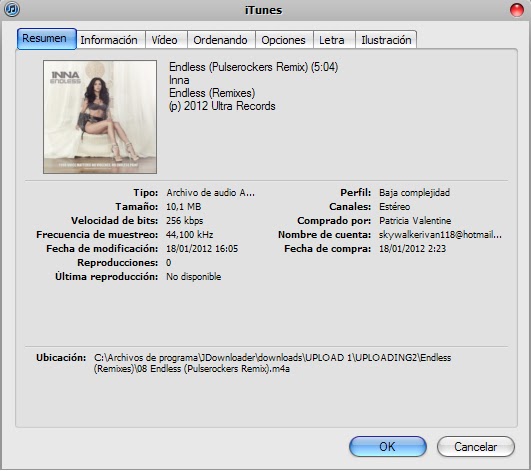
Task: Click the Tamaño: label
Action: click(137, 207)
